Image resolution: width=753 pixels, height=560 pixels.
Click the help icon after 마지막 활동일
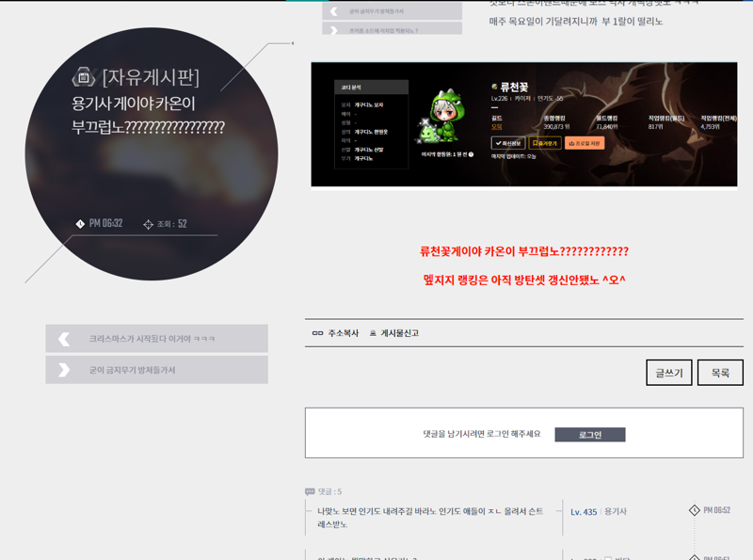click(x=472, y=154)
